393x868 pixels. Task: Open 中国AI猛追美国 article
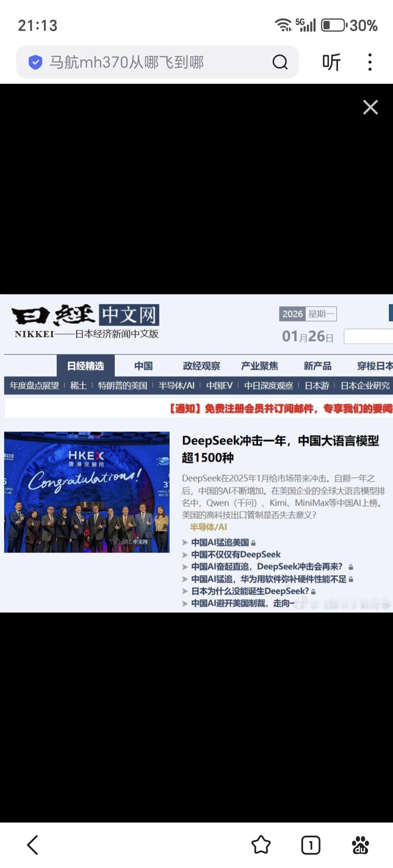coord(220,543)
